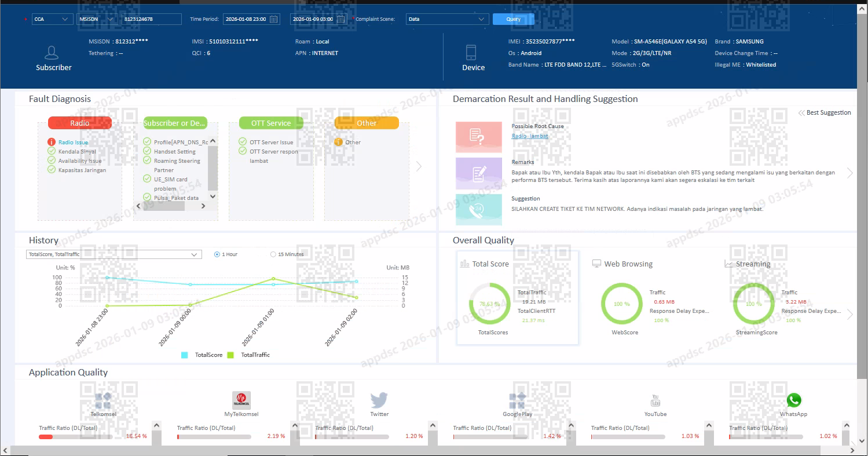Open the Complaint Scene Data dropdown
Viewport: 868px width, 456px height.
[447, 19]
